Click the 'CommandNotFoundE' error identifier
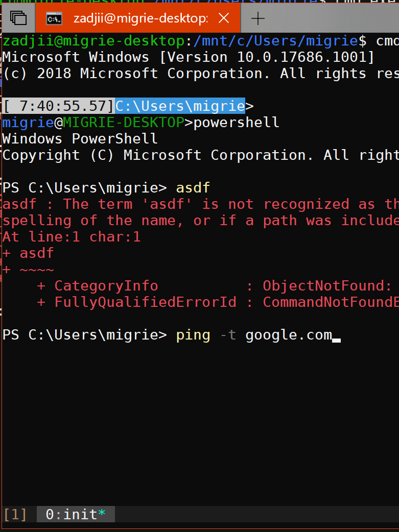Screen dimensions: 399x532 pyautogui.click(x=330, y=302)
